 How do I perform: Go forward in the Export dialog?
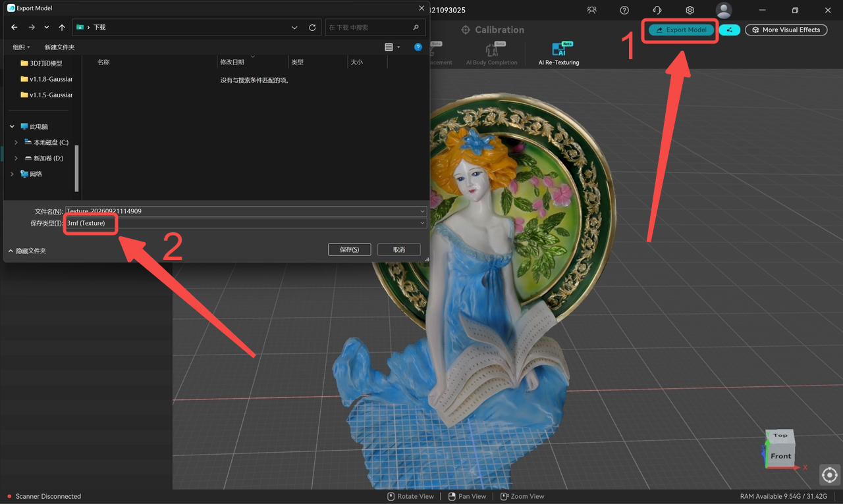click(31, 28)
